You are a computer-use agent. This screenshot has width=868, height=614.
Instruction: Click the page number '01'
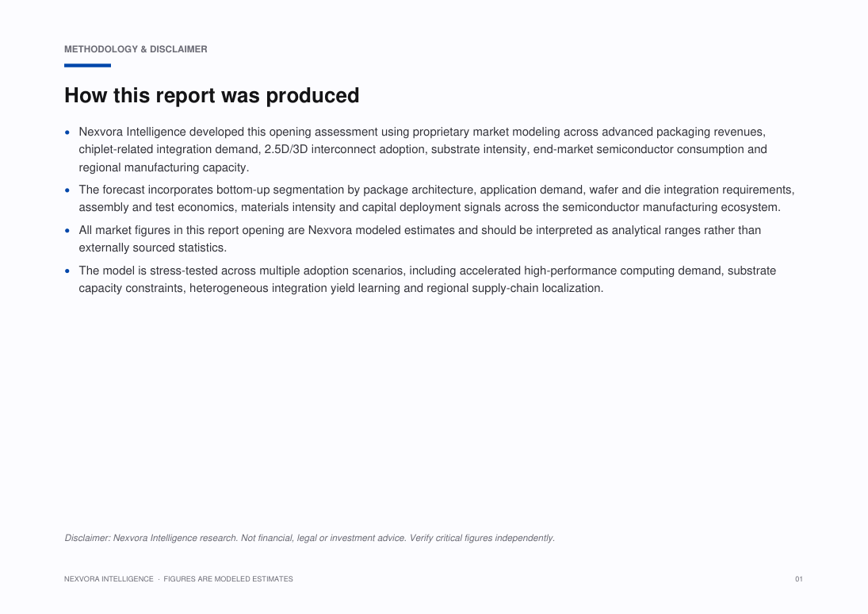799,579
